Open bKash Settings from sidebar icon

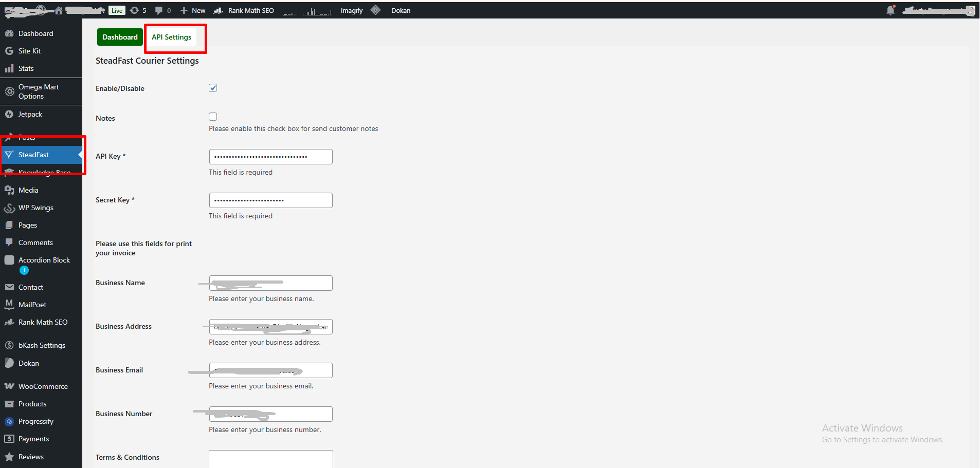9,345
